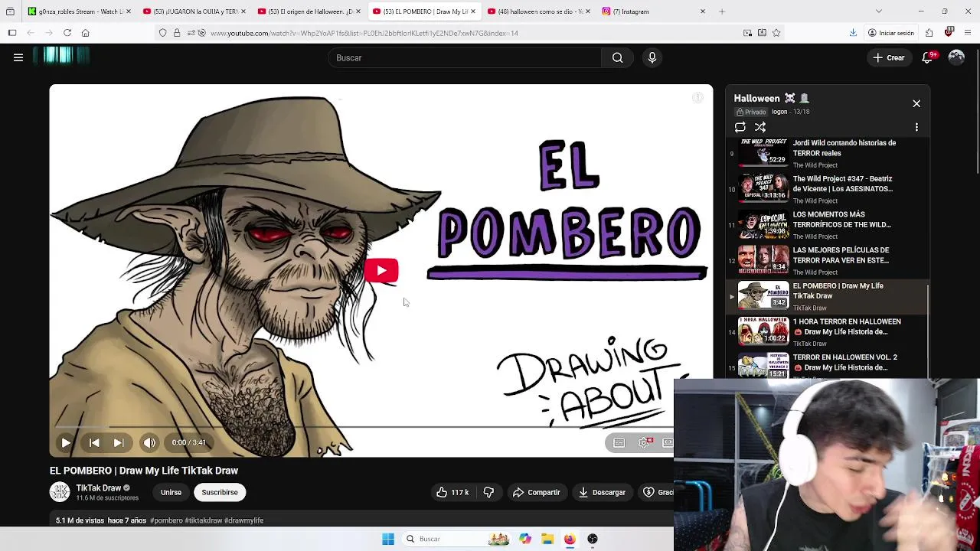Open a new browser tab

coord(722,11)
